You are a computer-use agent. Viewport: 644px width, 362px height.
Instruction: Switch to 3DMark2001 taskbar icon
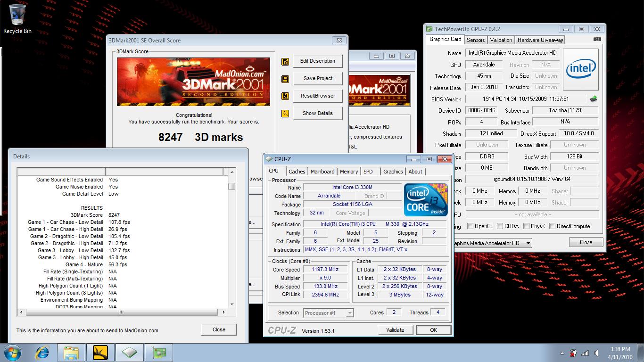100,353
